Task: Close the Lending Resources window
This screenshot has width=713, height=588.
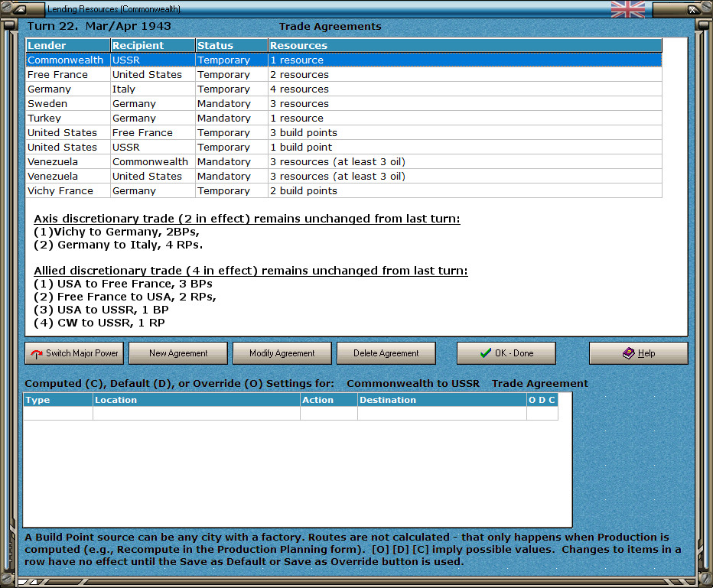Action: click(x=692, y=9)
